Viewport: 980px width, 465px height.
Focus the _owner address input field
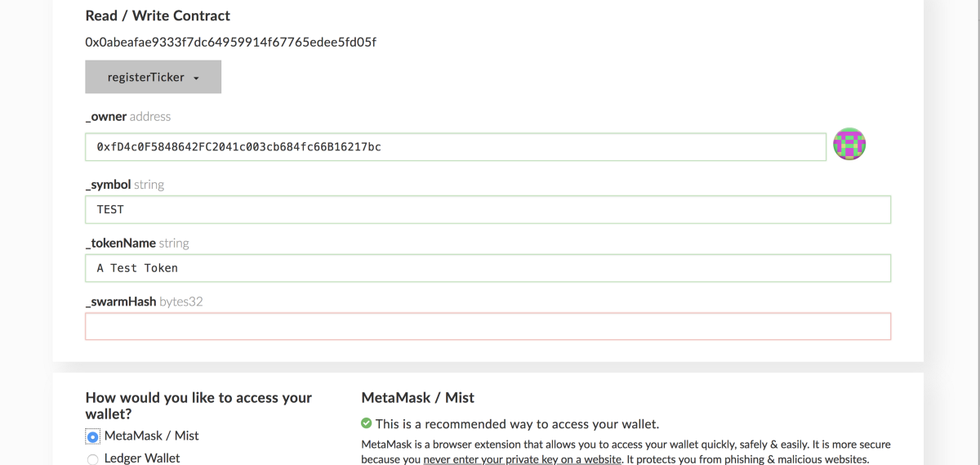click(x=456, y=147)
